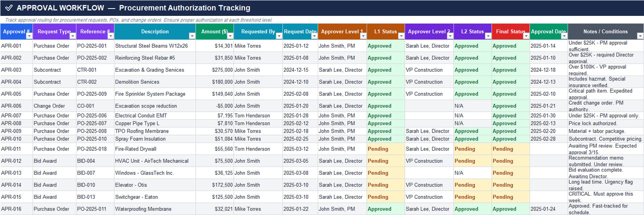Screen dimensions: 644x215
Task: Click approval date 2025-02-28
Action: click(549, 139)
